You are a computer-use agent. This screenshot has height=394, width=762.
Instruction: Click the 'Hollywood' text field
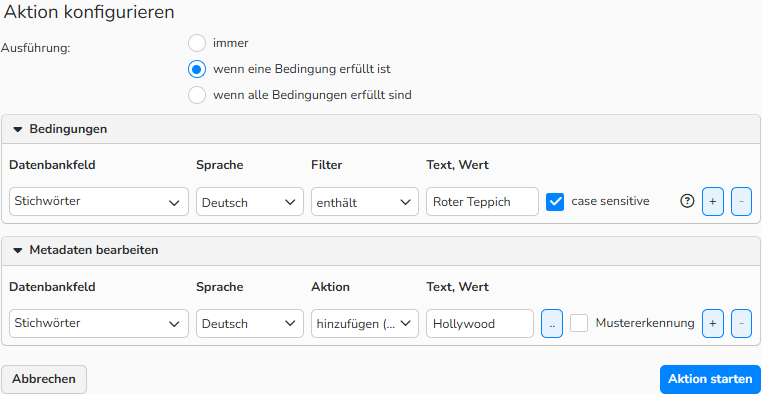tap(480, 324)
